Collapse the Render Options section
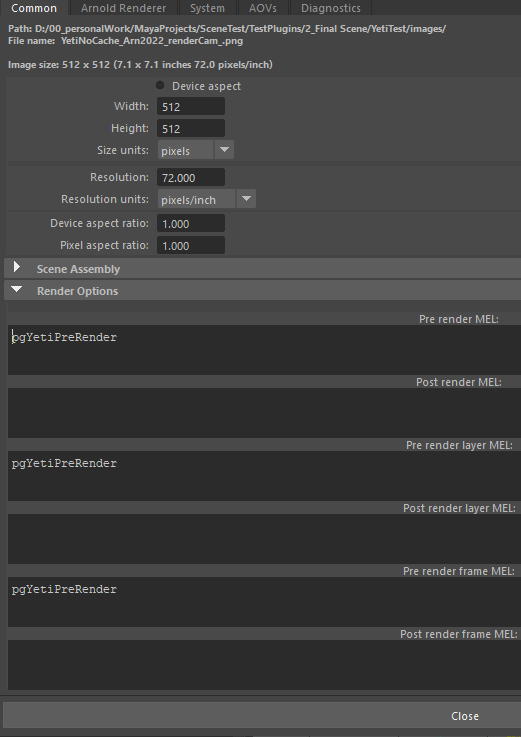 (x=17, y=290)
